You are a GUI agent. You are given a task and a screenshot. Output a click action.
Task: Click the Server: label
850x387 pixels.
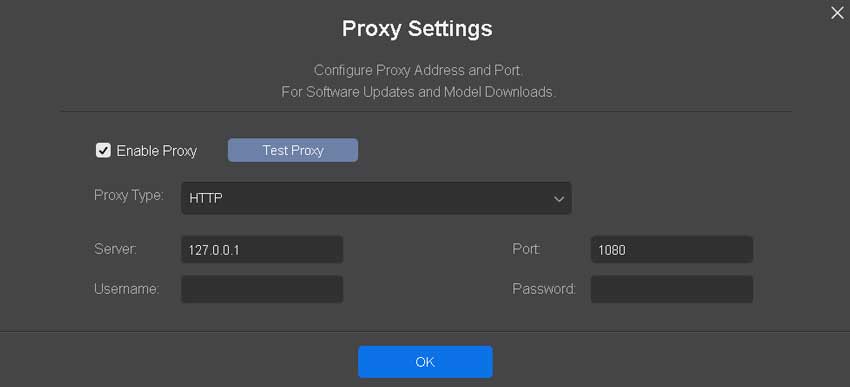coord(115,249)
